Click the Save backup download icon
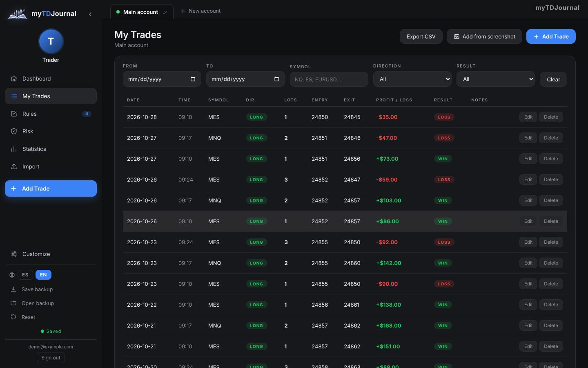 click(x=13, y=289)
